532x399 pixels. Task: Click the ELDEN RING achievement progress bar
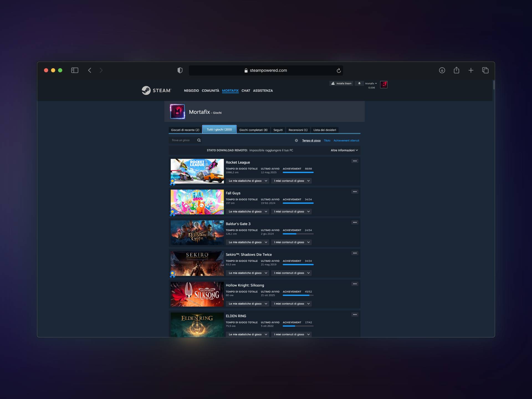click(298, 326)
